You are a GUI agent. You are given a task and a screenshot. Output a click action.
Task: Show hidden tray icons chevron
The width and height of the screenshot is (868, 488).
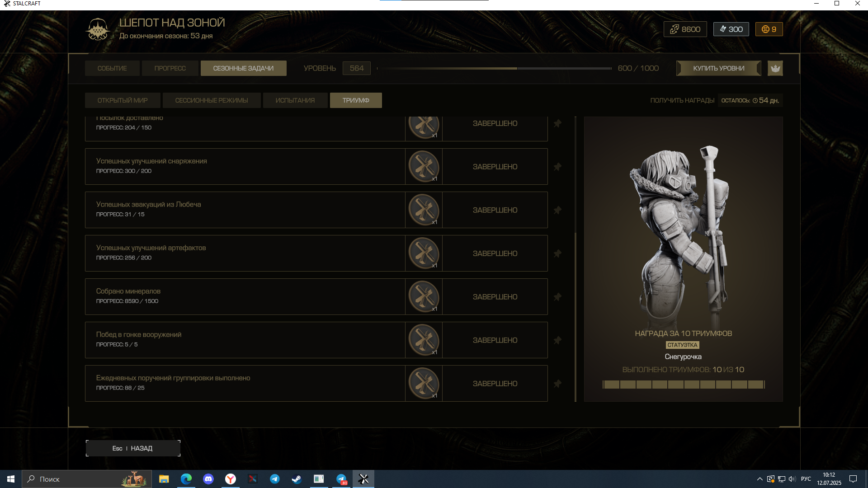(759, 479)
